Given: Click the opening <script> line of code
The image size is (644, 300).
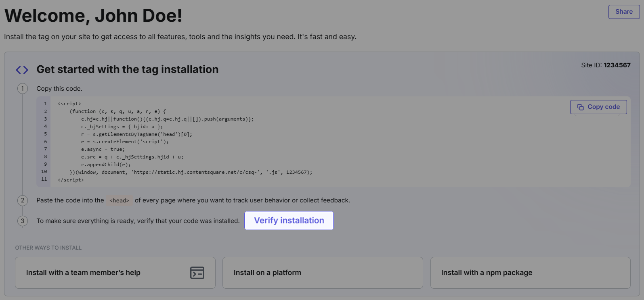Looking at the screenshot, I should tap(69, 104).
